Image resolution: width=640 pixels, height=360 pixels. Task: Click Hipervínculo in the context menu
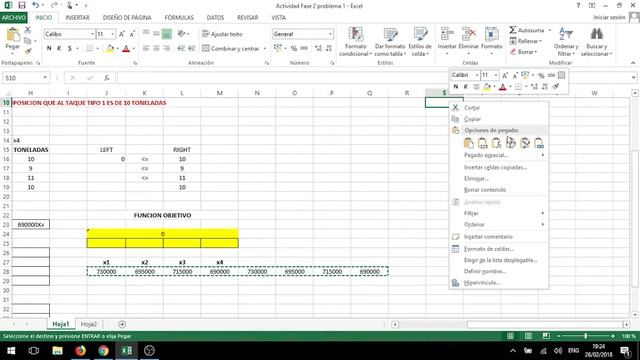click(x=482, y=283)
